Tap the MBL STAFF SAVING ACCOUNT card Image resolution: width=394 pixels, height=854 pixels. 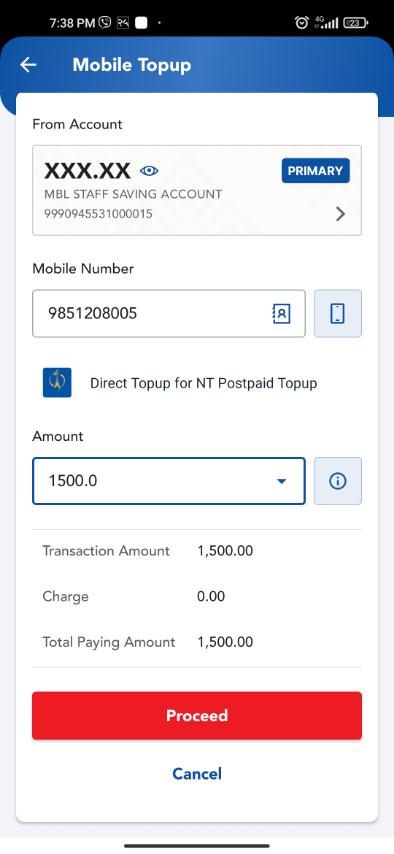tap(197, 190)
